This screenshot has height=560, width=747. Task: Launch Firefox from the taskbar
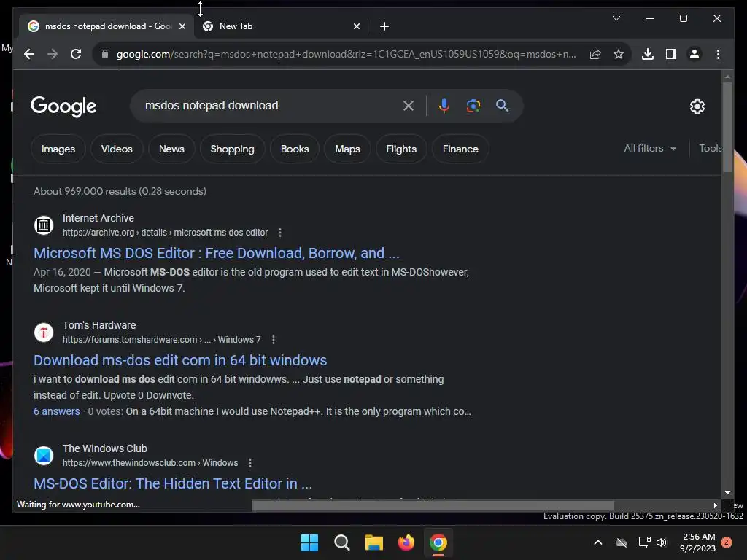coord(406,542)
